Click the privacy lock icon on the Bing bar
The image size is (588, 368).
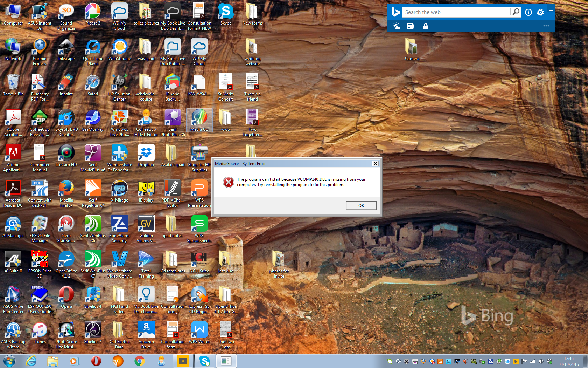426,26
